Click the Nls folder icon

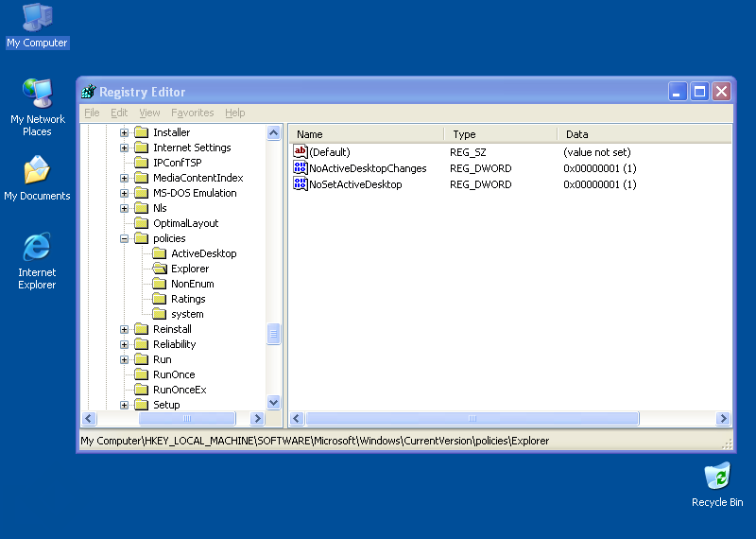pos(141,208)
